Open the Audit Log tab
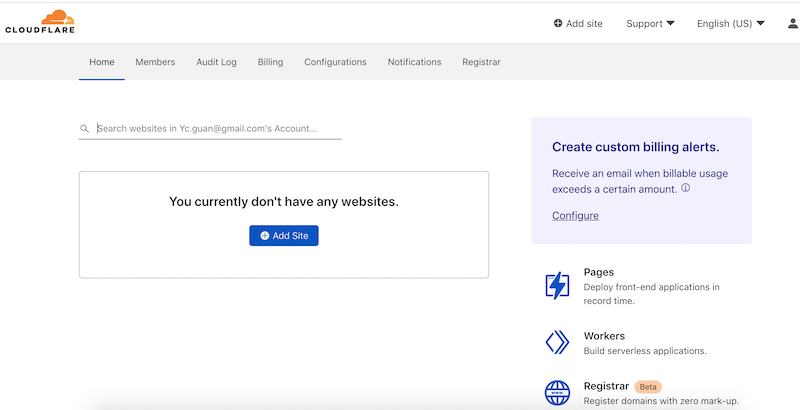The image size is (800, 410). (216, 62)
